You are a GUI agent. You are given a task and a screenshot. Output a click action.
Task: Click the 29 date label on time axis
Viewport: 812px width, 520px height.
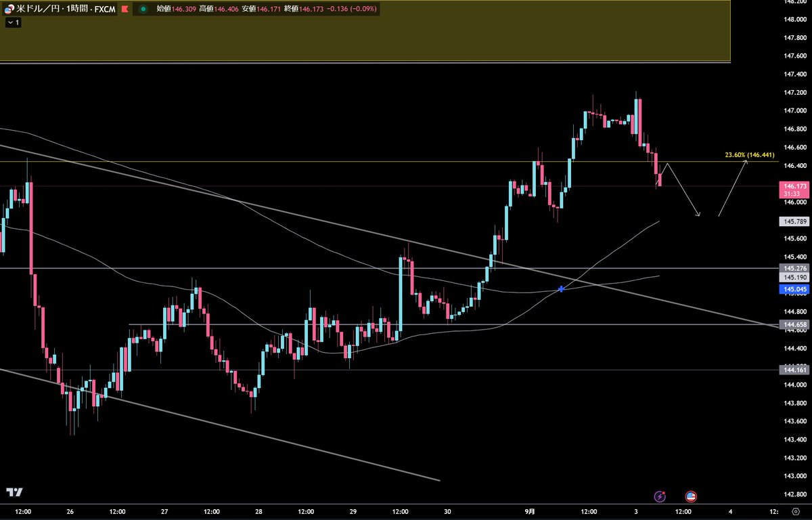(354, 513)
